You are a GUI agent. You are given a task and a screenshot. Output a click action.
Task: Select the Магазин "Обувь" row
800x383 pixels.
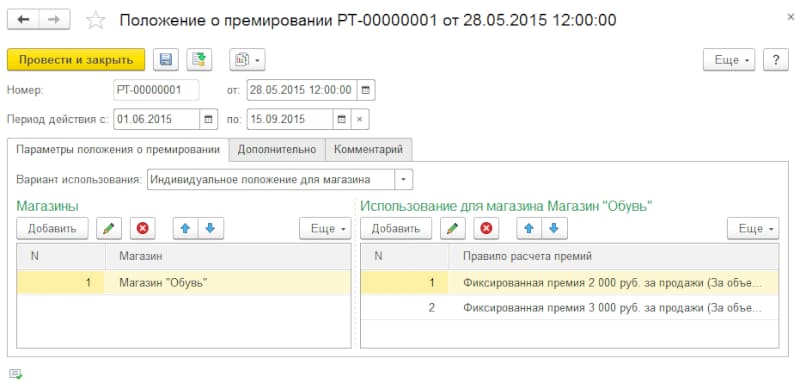(x=184, y=283)
